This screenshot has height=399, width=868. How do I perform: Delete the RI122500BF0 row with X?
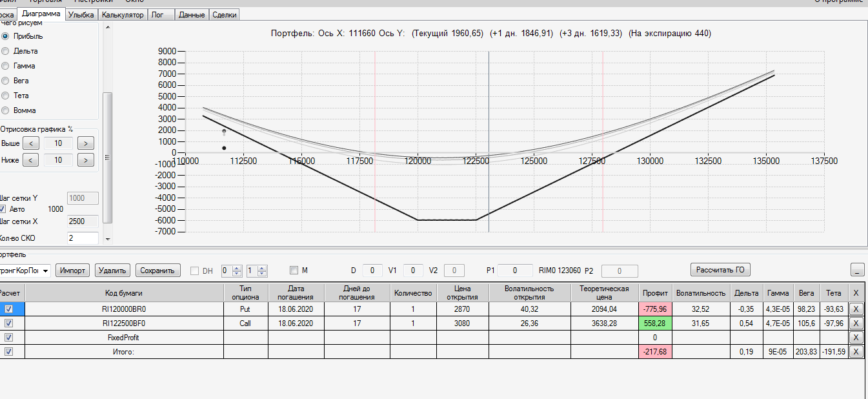(x=856, y=323)
